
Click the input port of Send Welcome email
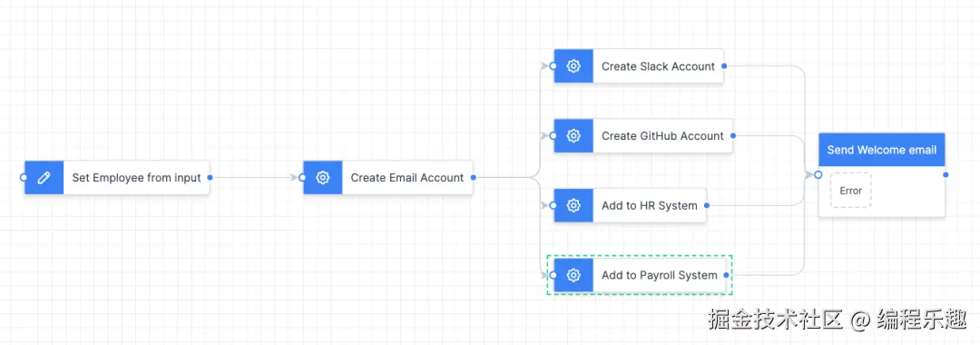[x=818, y=175]
